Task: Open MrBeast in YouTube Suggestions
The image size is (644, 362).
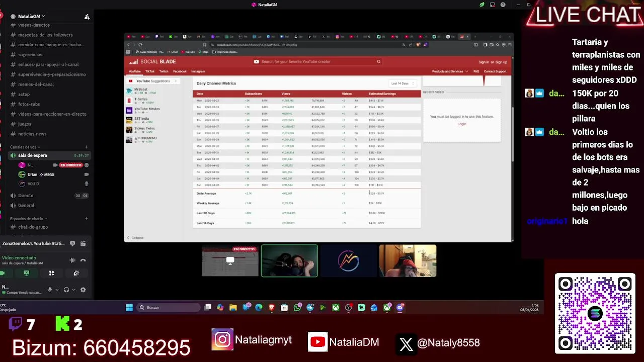Action: [x=141, y=90]
